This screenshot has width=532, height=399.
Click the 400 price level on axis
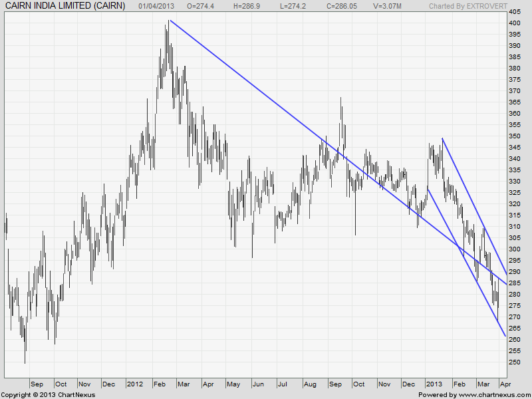click(x=514, y=23)
